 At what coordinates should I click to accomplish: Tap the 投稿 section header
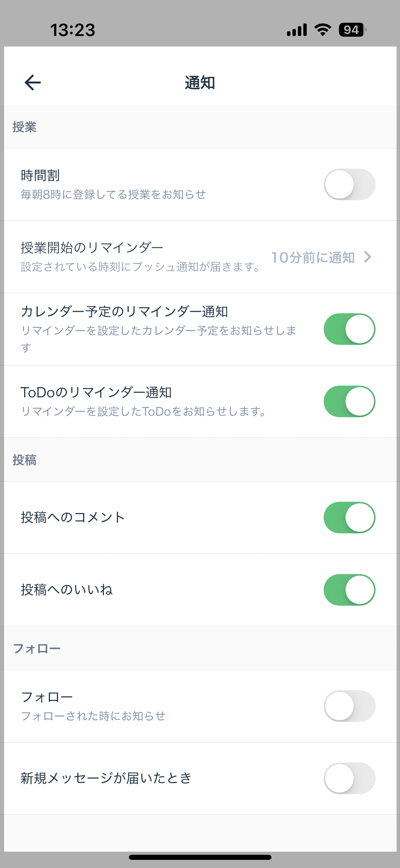click(x=24, y=460)
